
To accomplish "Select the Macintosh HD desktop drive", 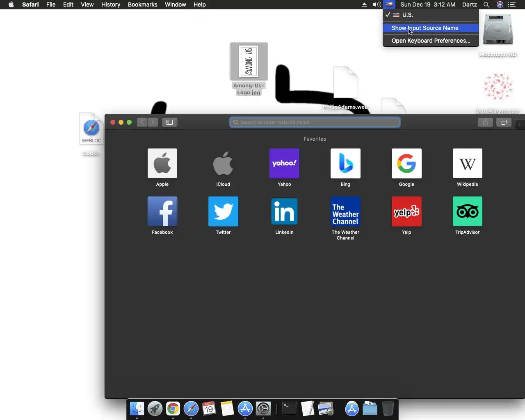I will [x=498, y=35].
